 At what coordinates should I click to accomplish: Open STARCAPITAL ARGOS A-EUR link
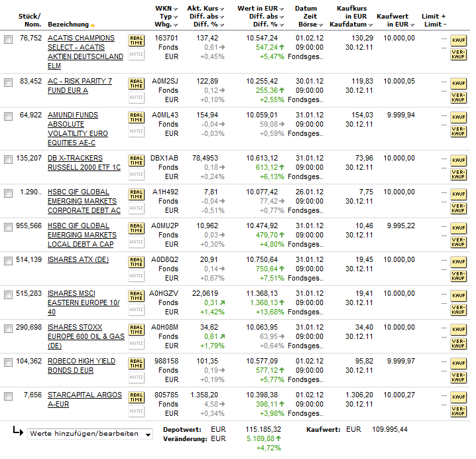(x=85, y=399)
